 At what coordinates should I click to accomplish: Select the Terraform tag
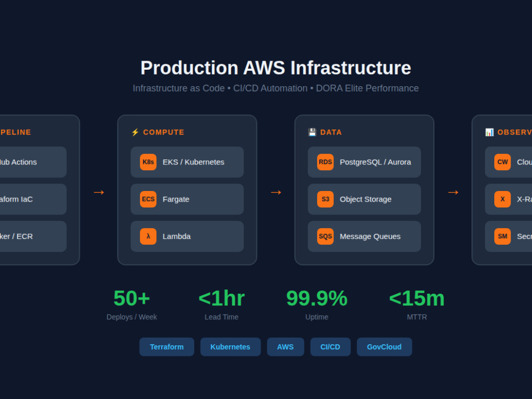[167, 347]
